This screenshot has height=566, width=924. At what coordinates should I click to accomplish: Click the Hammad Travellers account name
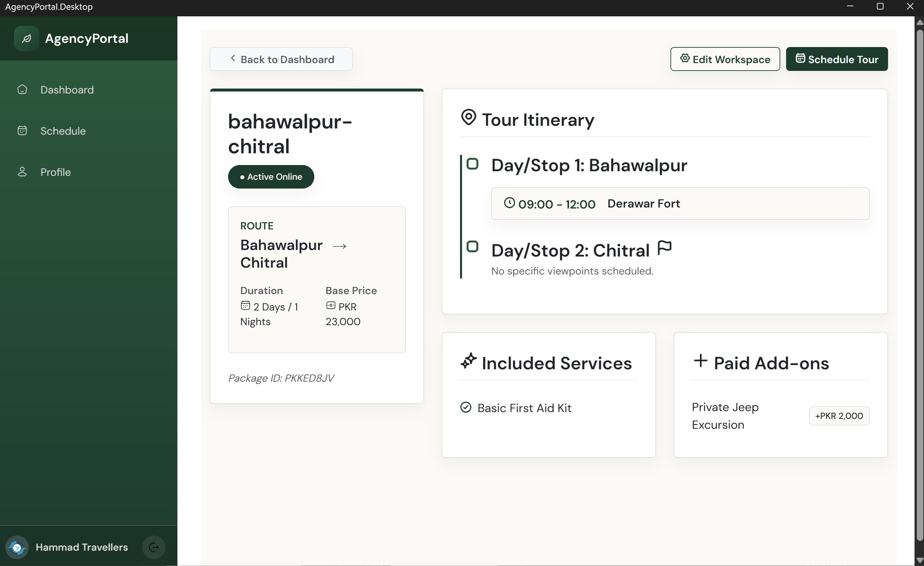point(82,547)
